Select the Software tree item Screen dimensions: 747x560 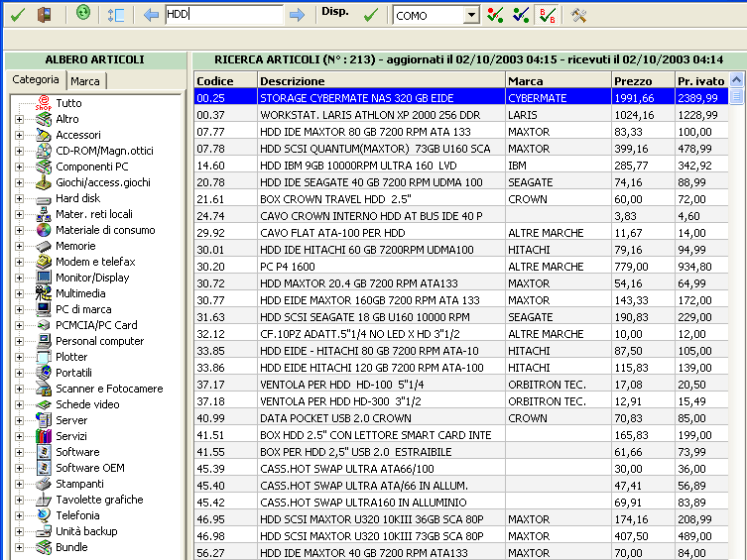click(x=77, y=452)
